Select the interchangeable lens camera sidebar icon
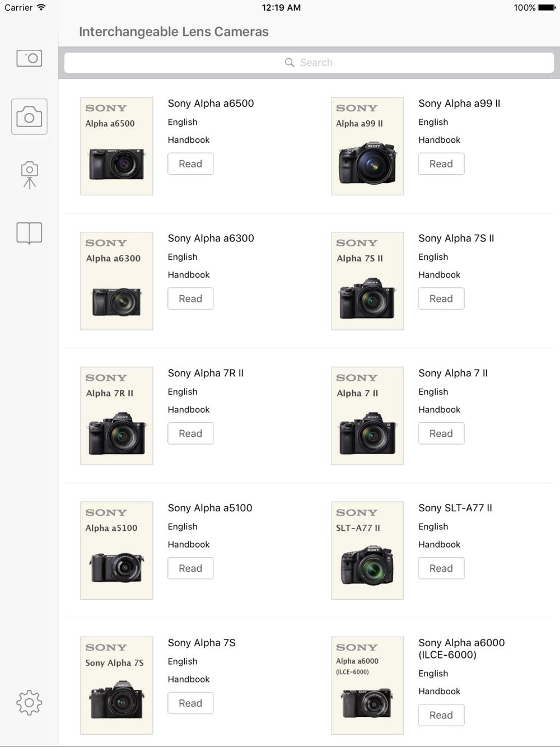 tap(29, 116)
